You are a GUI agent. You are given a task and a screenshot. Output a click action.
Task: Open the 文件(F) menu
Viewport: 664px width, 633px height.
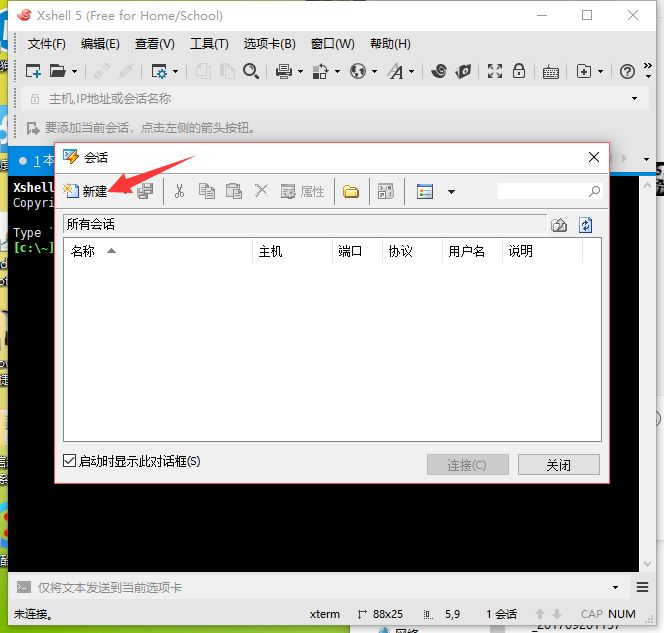(x=47, y=44)
